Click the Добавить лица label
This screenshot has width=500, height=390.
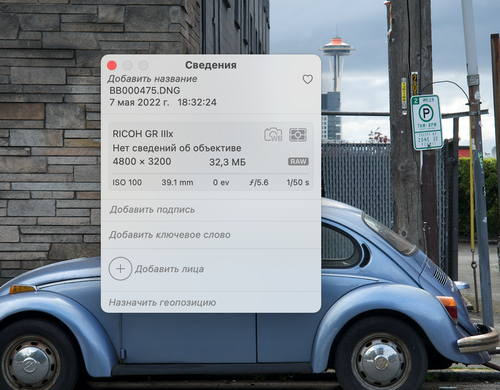pos(169,269)
